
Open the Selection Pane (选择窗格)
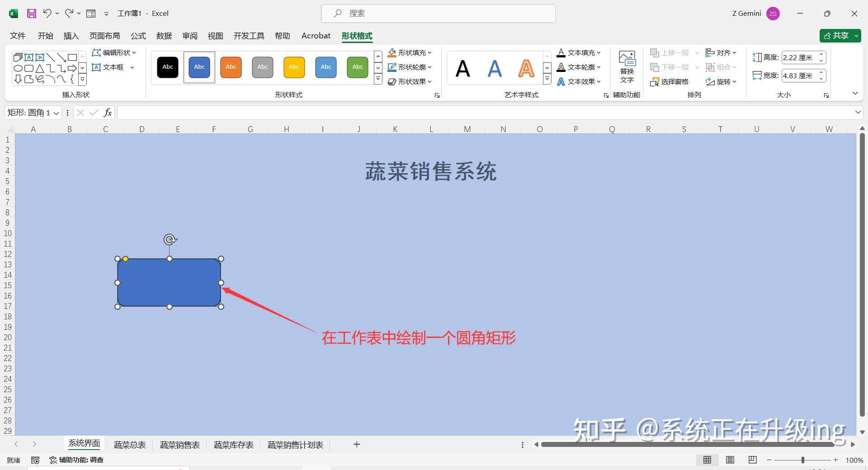[669, 81]
